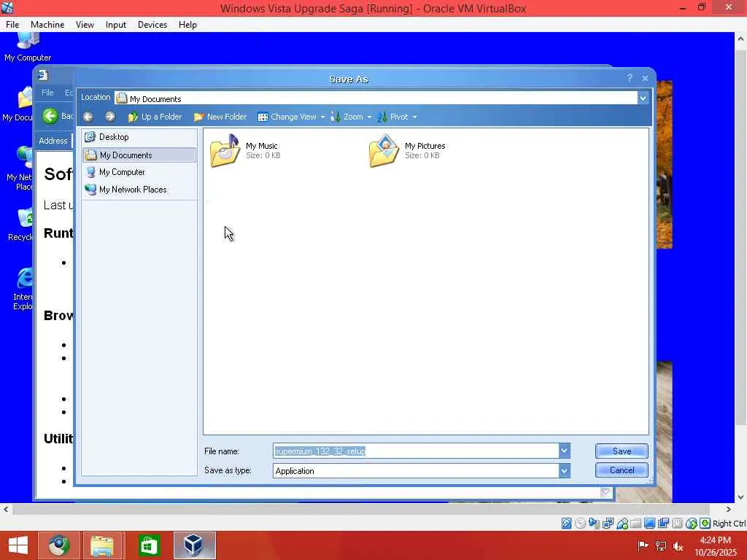The image size is (747, 560).
Task: Click the VirtualBox optical disk status icon
Action: (x=580, y=524)
